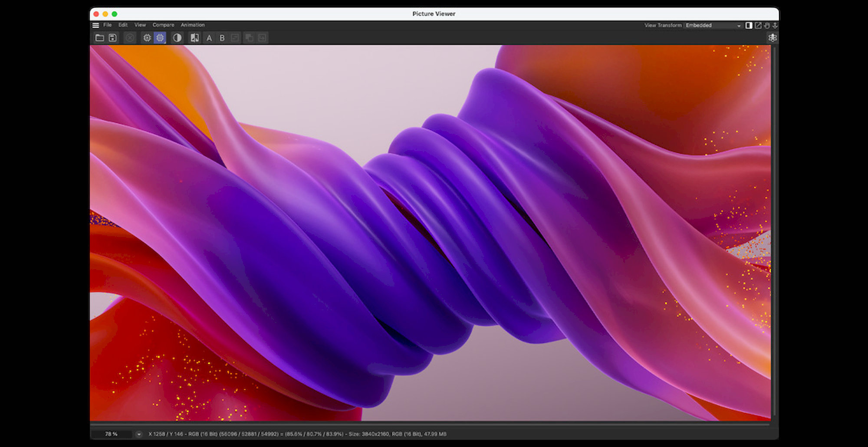Set current image as B

point(222,38)
